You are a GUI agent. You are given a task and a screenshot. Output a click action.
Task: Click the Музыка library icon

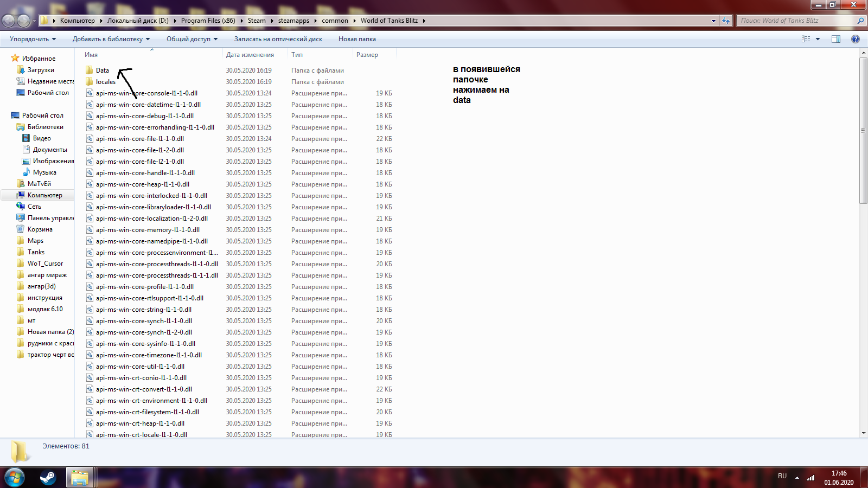pyautogui.click(x=26, y=172)
